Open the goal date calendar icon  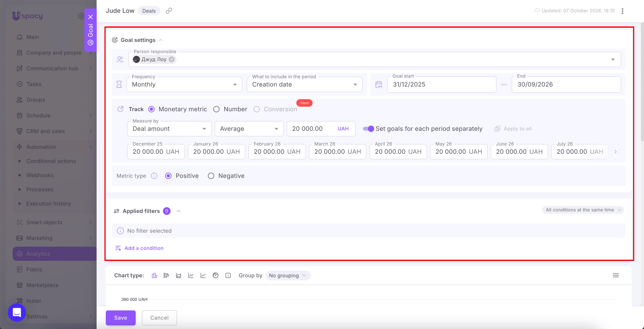[x=379, y=84]
